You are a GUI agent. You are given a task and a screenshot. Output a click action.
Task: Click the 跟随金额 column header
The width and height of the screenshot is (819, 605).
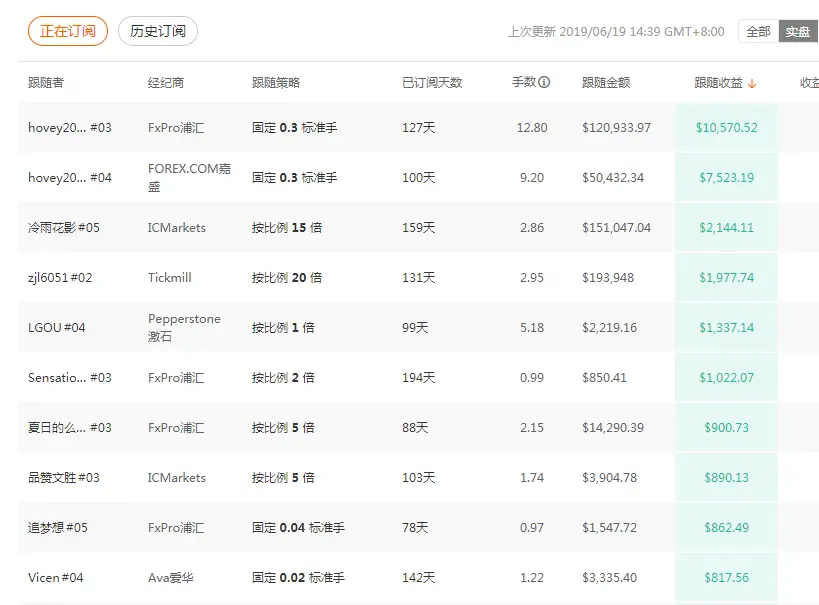click(x=606, y=83)
